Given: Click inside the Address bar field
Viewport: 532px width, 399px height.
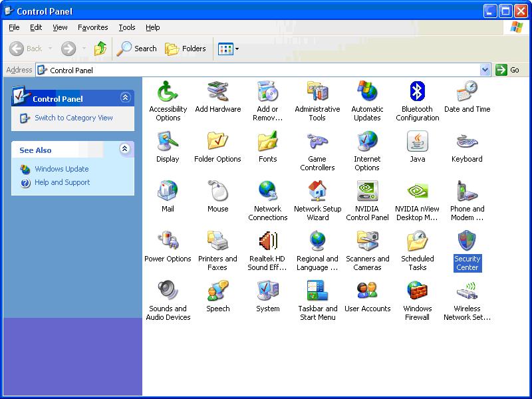Looking at the screenshot, I should coord(263,70).
